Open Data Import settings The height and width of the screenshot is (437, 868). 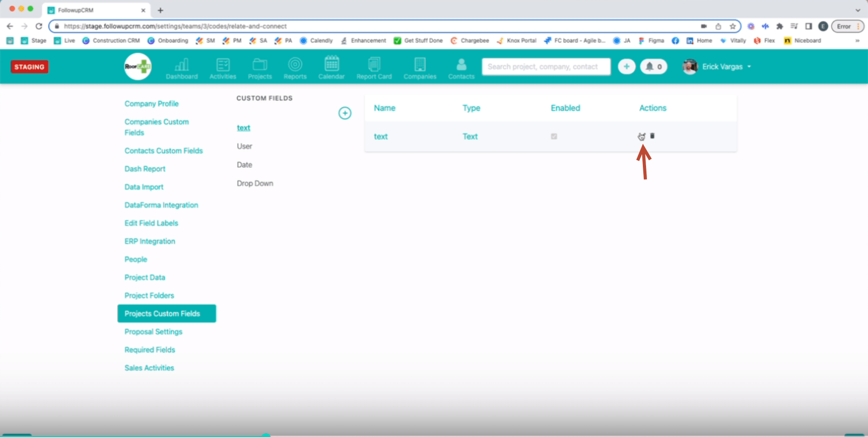pos(144,187)
